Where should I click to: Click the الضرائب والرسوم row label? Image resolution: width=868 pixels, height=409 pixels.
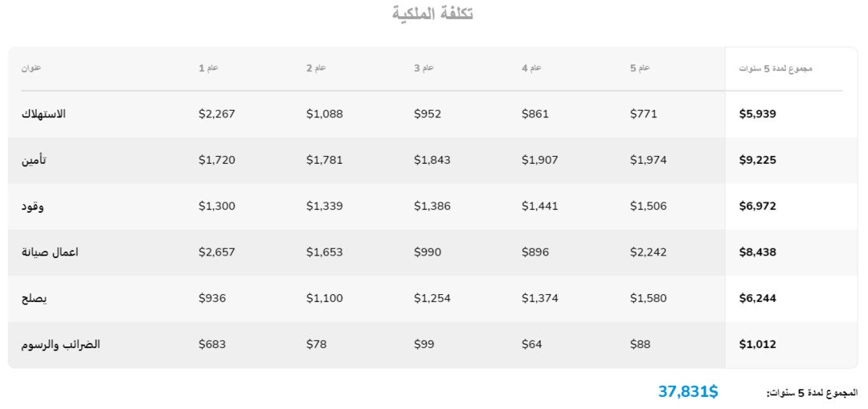60,345
